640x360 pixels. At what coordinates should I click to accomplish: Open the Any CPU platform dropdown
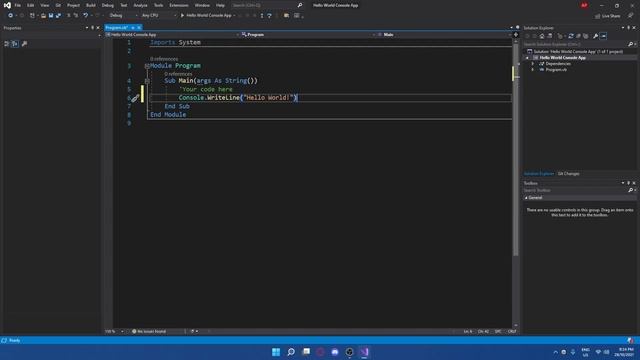tap(158, 16)
